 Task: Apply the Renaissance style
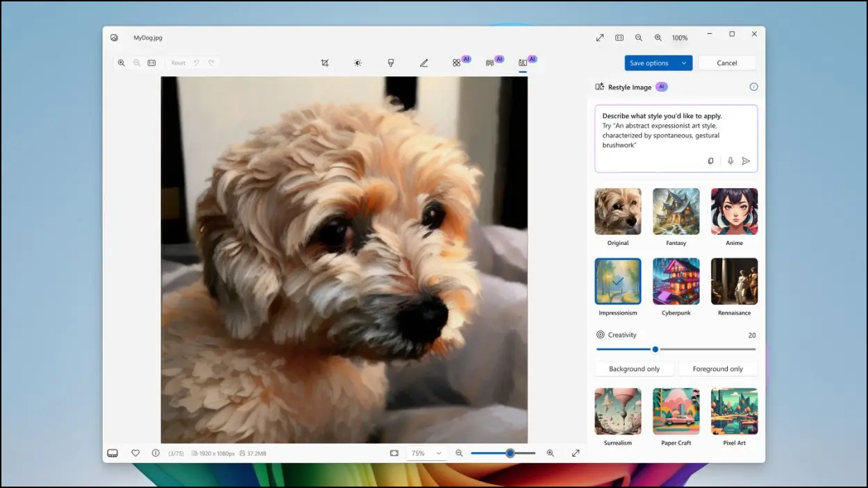735,281
